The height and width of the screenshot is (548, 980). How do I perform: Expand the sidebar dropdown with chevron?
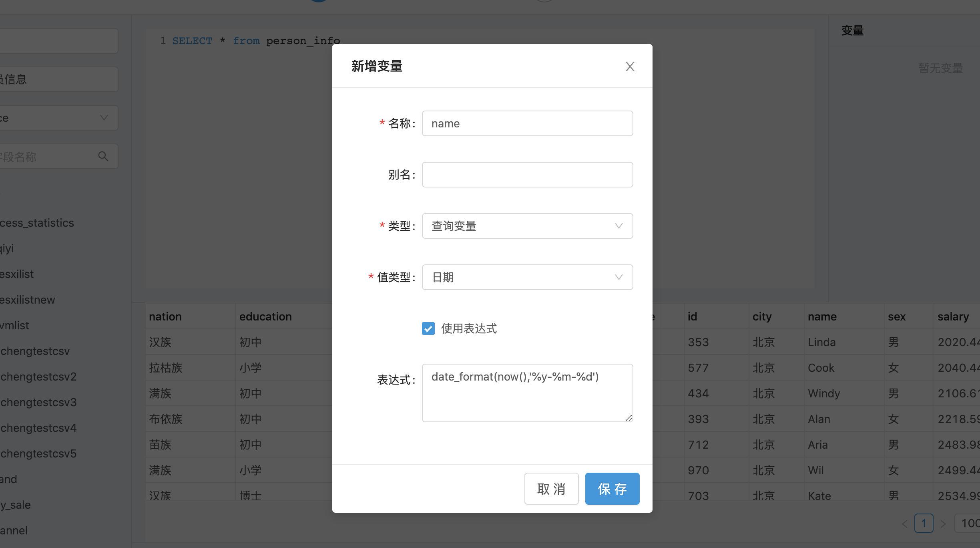[x=104, y=118]
